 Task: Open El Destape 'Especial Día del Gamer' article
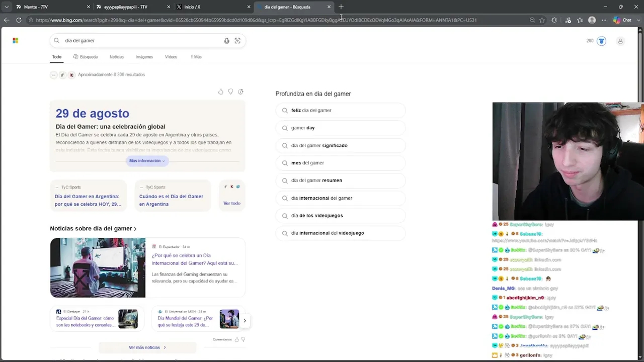click(96, 319)
